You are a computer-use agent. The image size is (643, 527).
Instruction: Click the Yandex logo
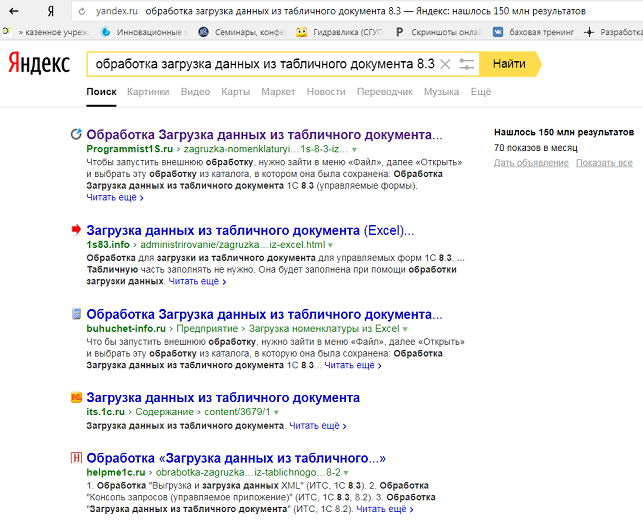39,64
